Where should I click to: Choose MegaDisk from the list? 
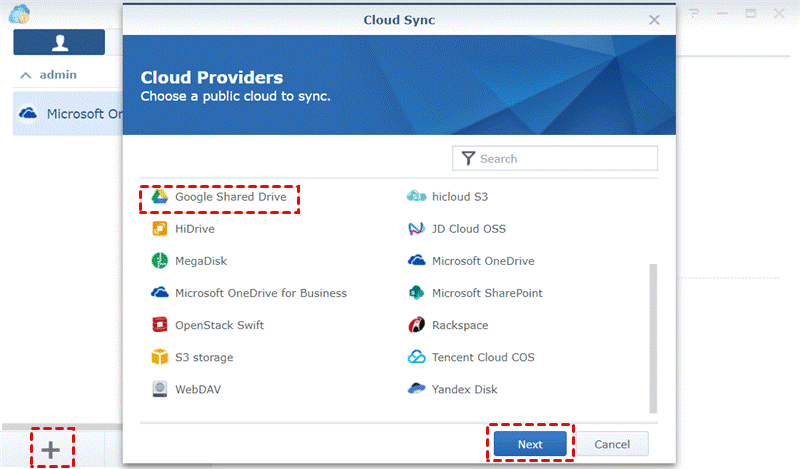201,261
